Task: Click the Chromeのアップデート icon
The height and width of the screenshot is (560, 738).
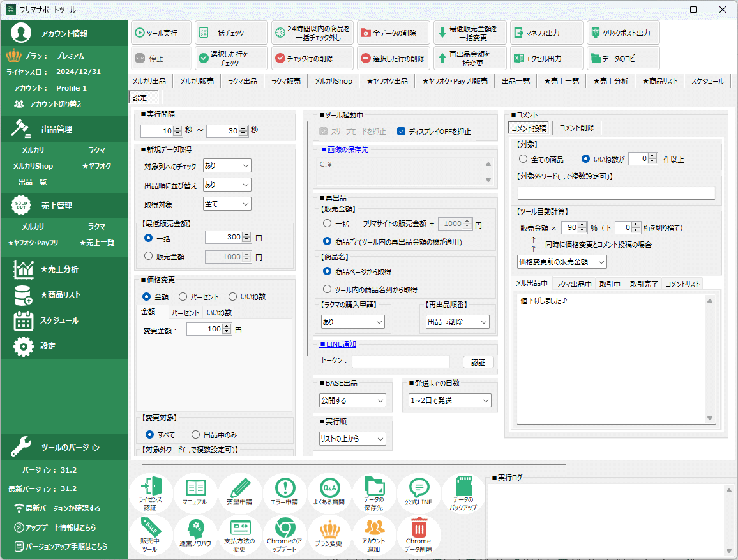Action: tap(284, 534)
